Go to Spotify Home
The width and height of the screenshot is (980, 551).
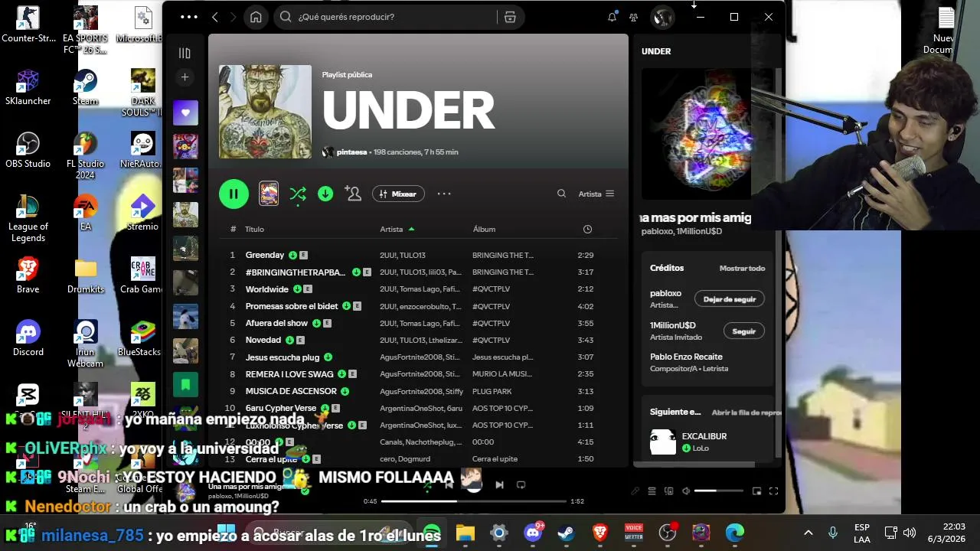[256, 17]
